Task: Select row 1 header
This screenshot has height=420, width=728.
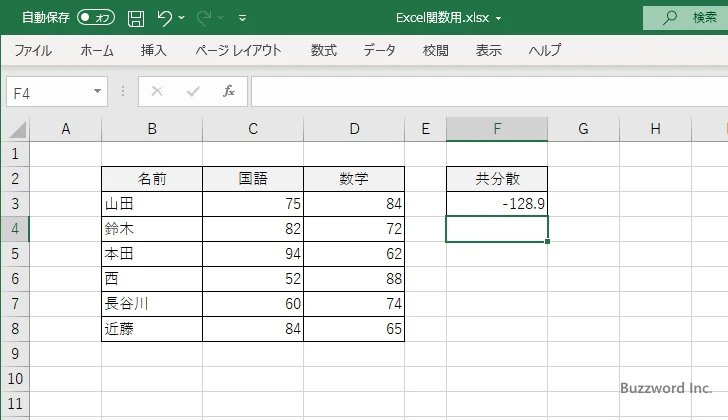Action: pos(15,154)
